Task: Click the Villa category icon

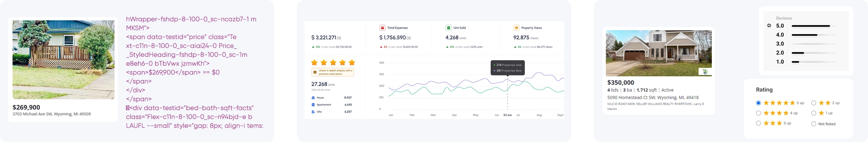Action: coord(313,112)
